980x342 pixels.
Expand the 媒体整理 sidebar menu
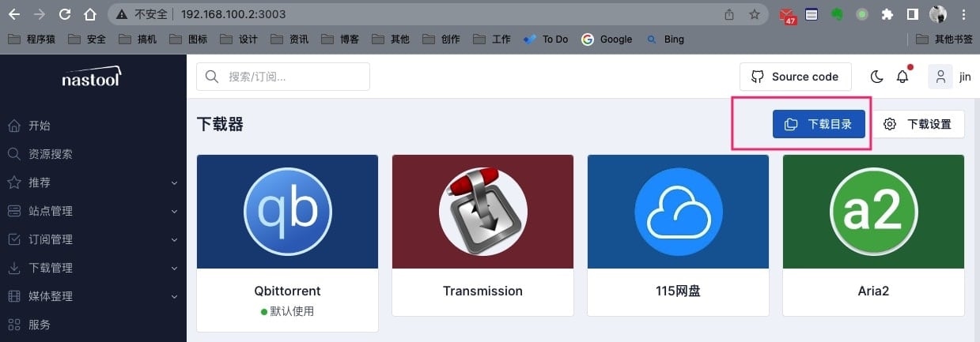coord(93,296)
